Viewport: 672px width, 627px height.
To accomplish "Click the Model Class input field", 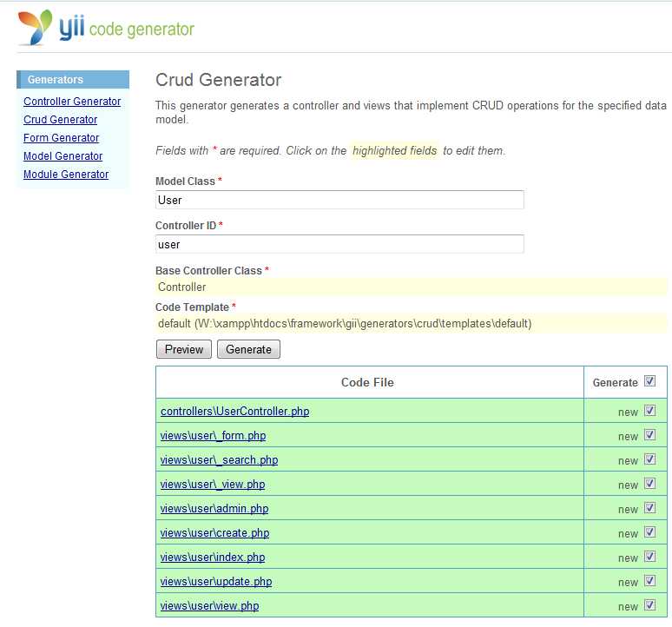I will click(339, 200).
